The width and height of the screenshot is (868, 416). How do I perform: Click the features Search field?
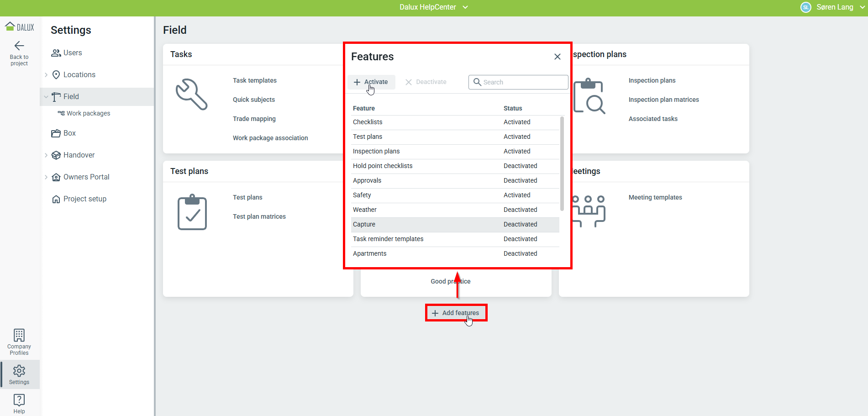tap(518, 82)
